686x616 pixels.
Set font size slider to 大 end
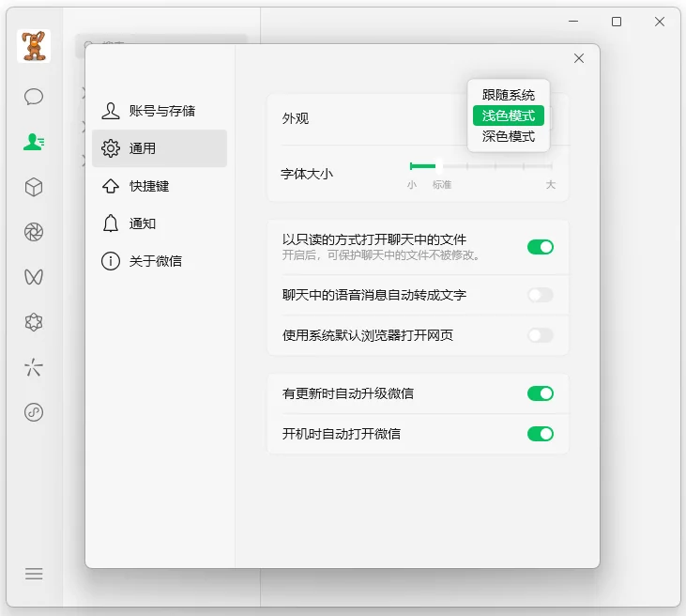point(551,166)
